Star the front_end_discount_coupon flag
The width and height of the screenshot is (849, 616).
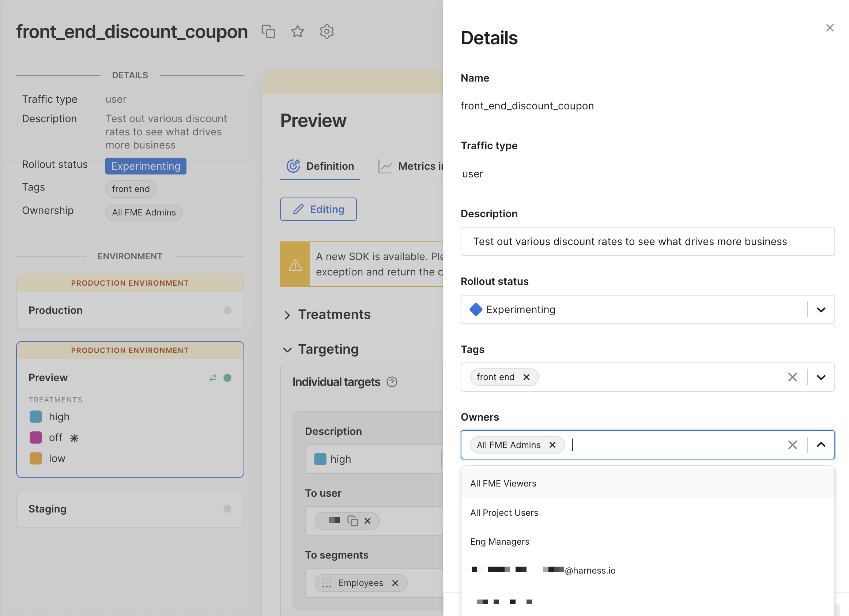297,31
